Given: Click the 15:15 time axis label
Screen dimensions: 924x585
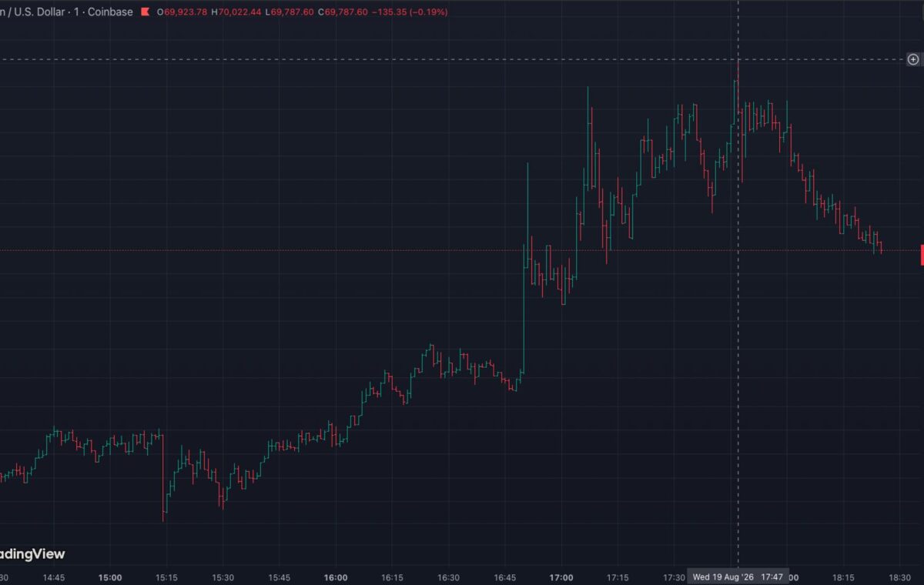Looking at the screenshot, I should point(166,577).
